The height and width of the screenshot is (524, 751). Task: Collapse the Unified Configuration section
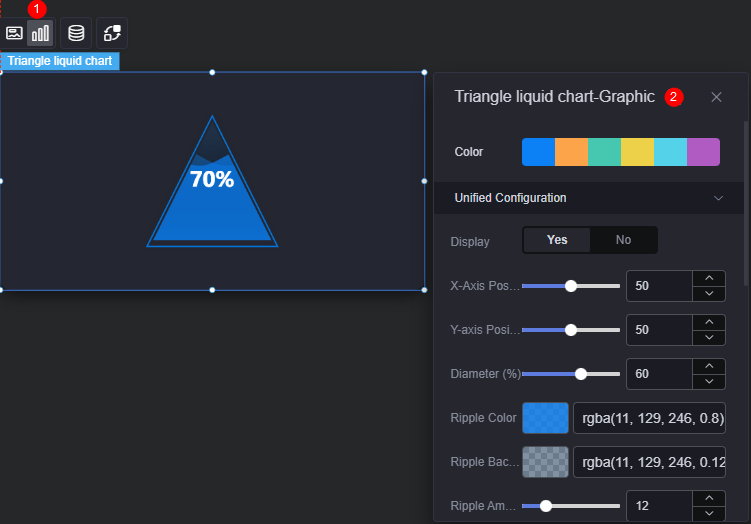[718, 198]
